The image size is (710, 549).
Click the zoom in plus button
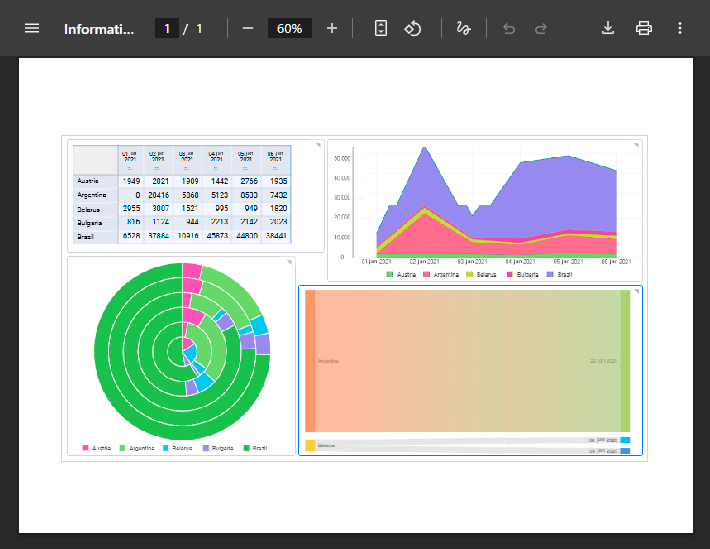pyautogui.click(x=332, y=28)
